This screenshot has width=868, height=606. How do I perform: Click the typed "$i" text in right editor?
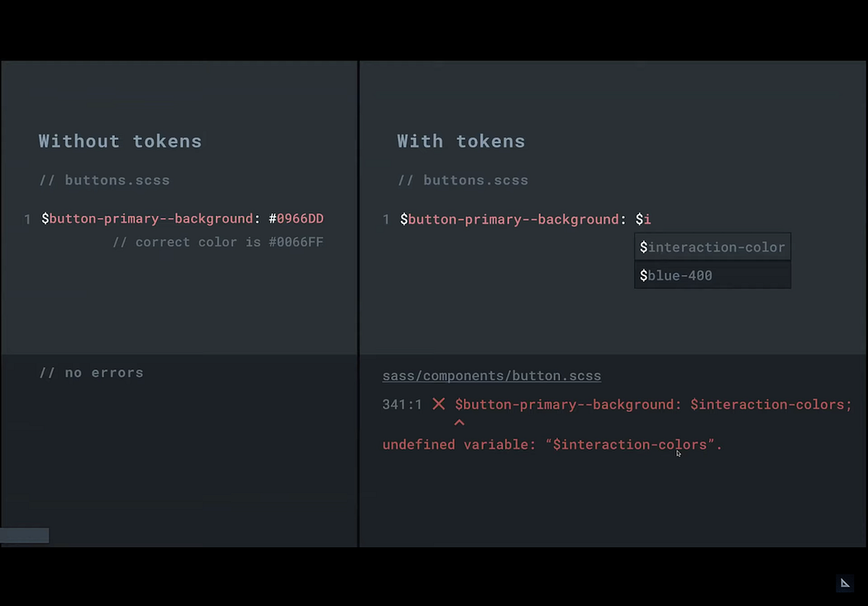pos(643,219)
